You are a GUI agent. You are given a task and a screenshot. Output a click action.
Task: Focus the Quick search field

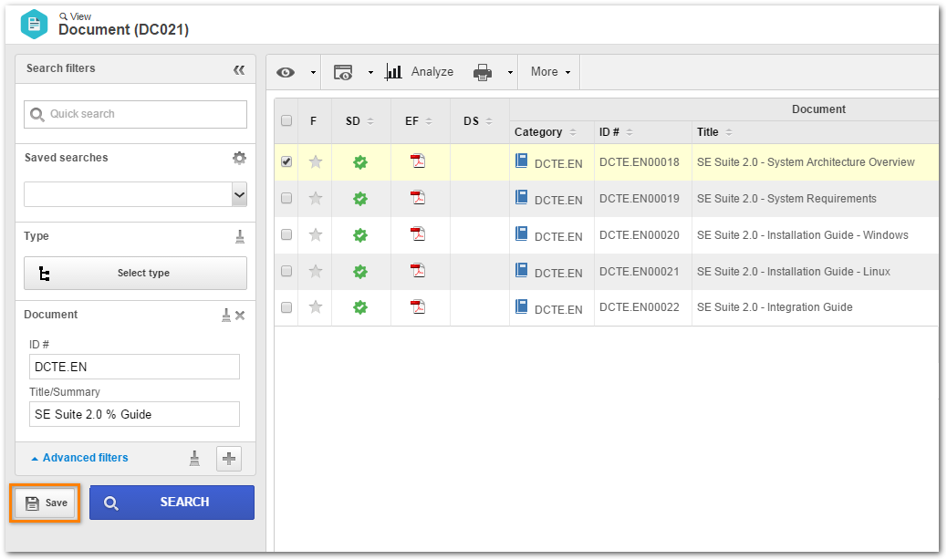135,114
